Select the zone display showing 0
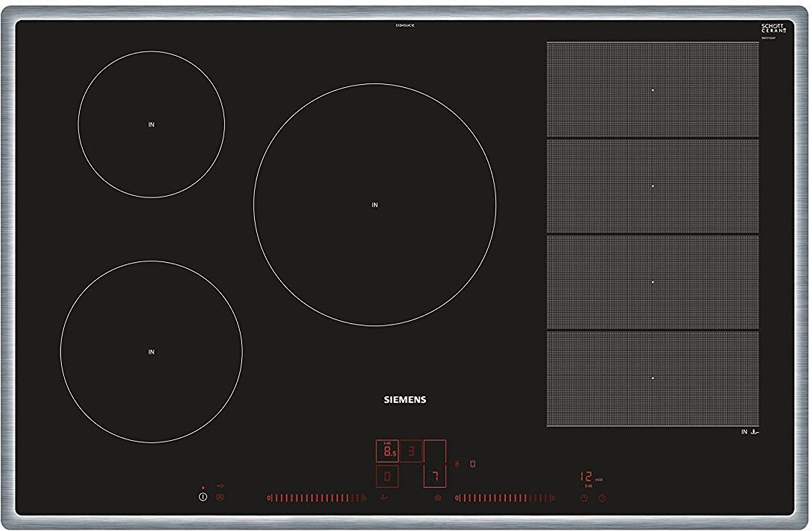Screen dimensions: 812x531 [387, 475]
